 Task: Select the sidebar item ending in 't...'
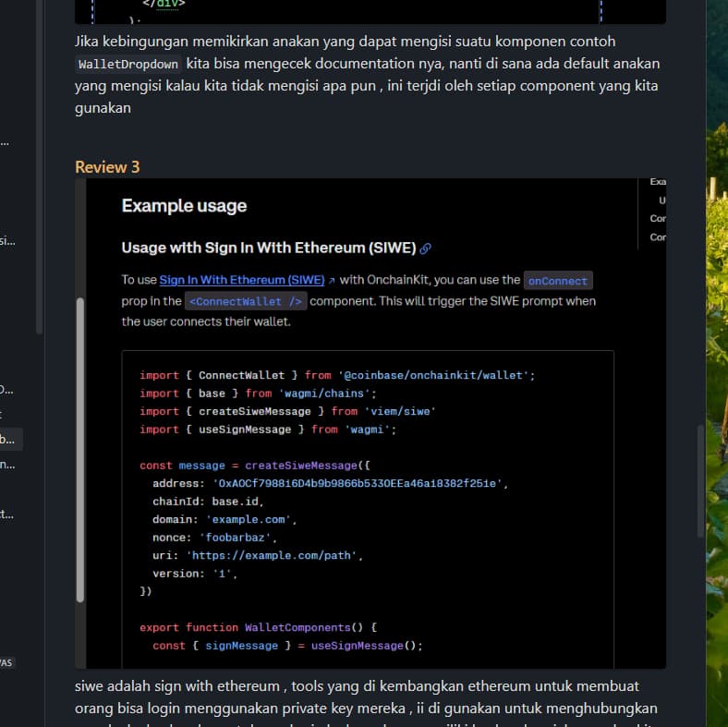tap(6, 514)
